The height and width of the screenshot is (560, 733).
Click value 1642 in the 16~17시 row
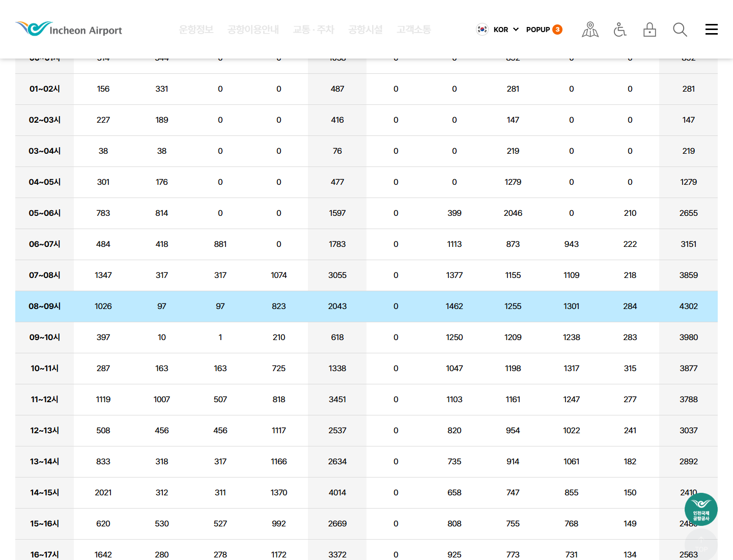click(x=103, y=555)
